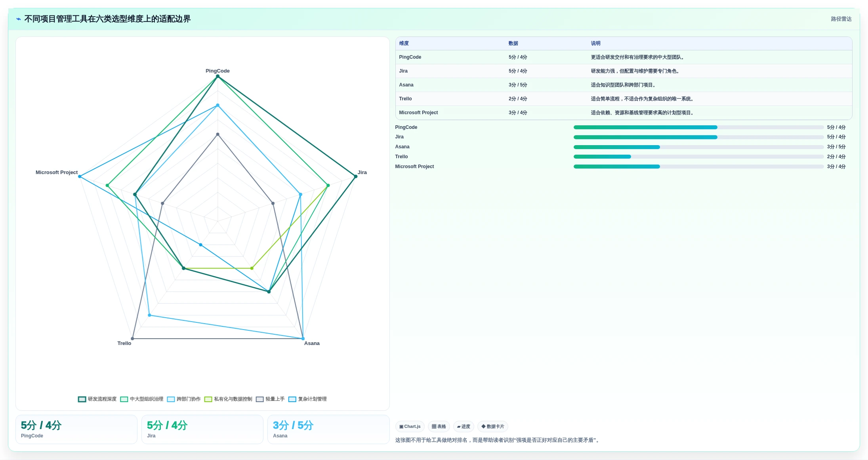Click the Microsoft Project axis label on radar

coord(57,172)
